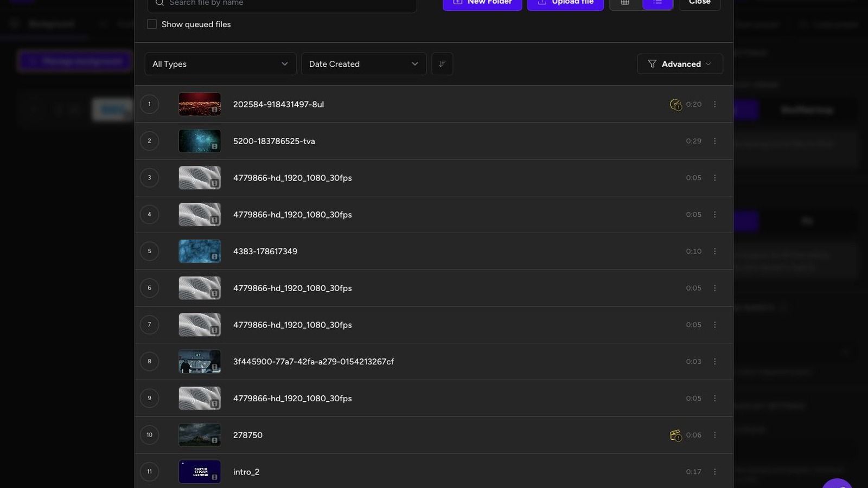
Task: Open the All Types filter dropdown
Action: pos(220,64)
